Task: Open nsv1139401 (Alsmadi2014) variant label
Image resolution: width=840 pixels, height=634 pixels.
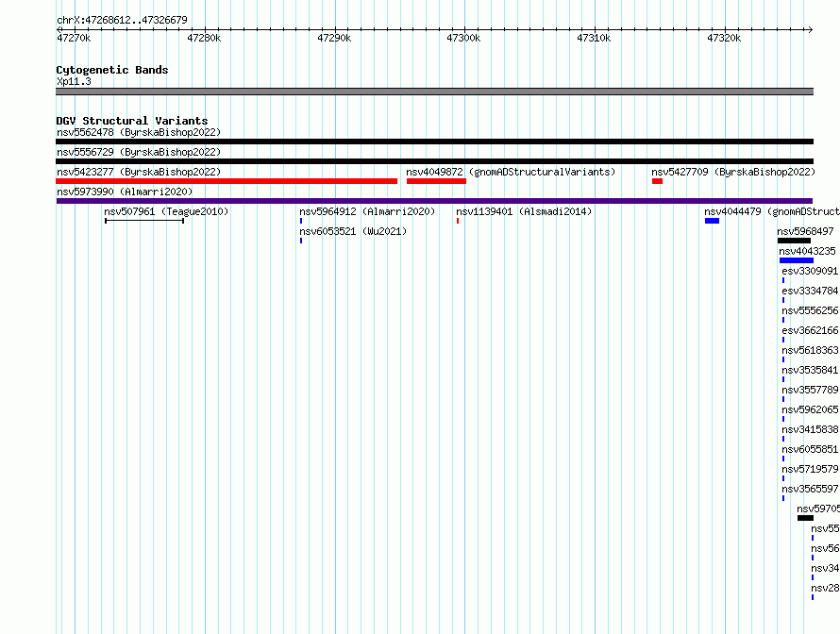Action: tap(524, 211)
